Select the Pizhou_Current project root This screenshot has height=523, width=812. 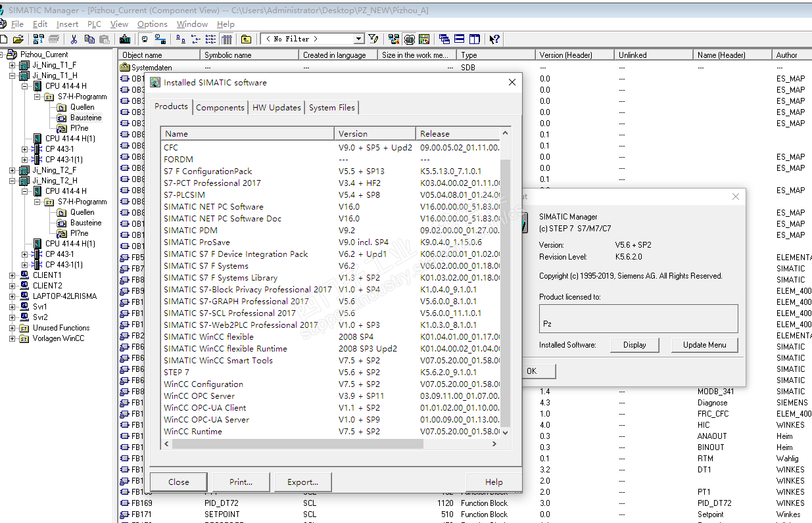point(44,55)
